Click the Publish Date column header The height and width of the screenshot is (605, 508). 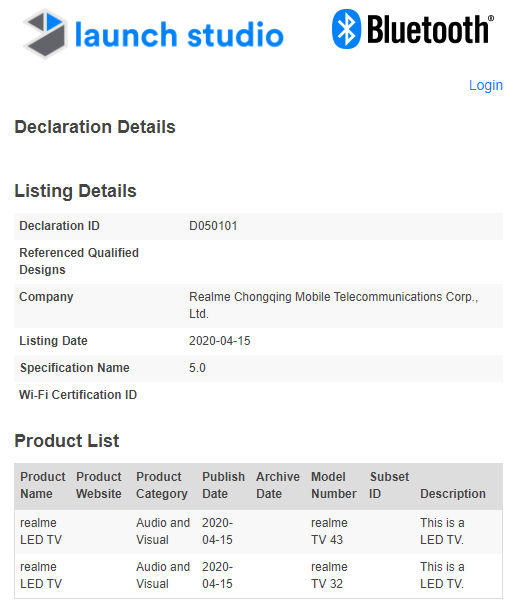coord(223,485)
